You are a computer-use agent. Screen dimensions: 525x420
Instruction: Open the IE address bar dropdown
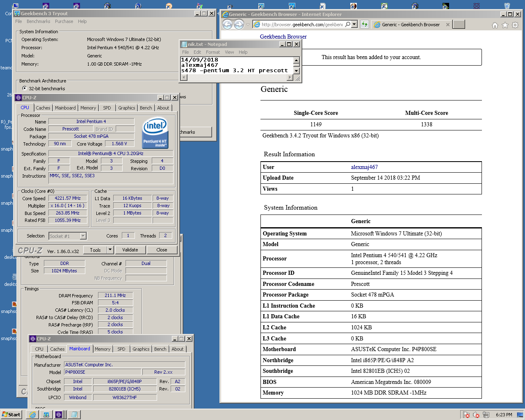coord(354,25)
